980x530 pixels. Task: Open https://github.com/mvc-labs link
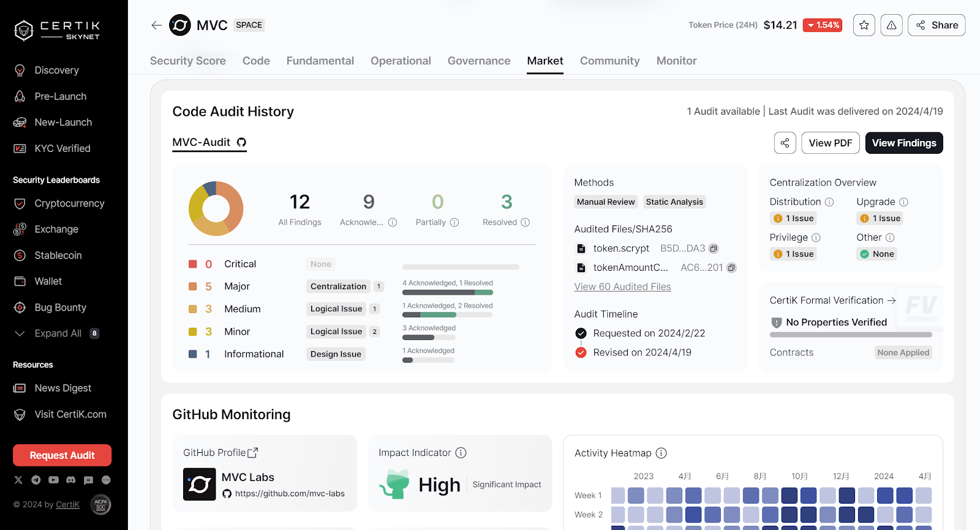290,494
